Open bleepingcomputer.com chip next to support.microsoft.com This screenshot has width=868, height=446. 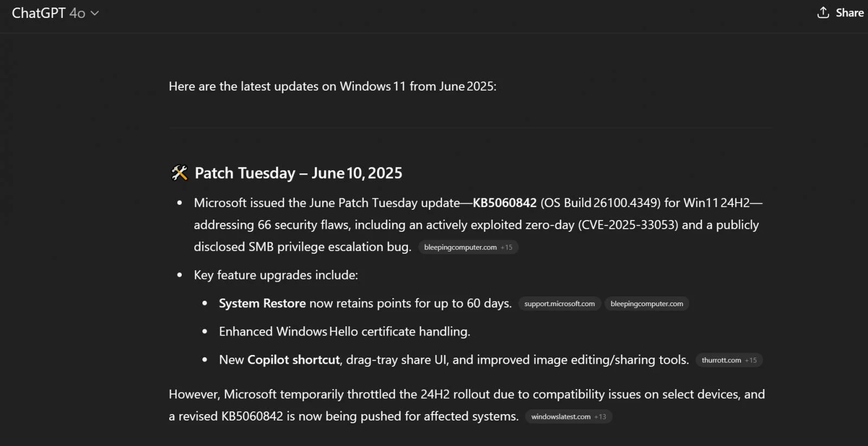(x=647, y=303)
